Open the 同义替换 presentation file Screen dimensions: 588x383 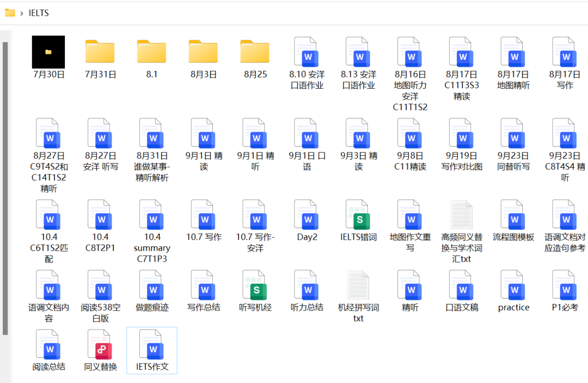[x=100, y=344]
